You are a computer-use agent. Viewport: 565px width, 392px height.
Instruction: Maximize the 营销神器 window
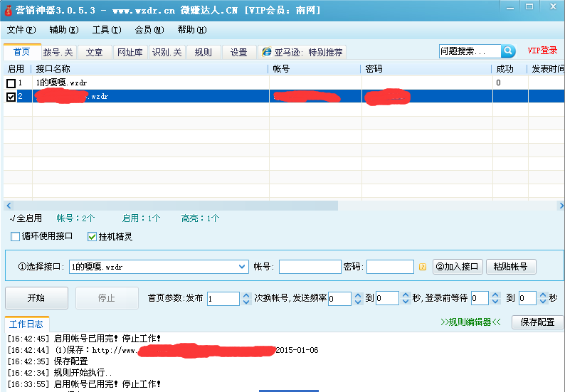(529, 7)
